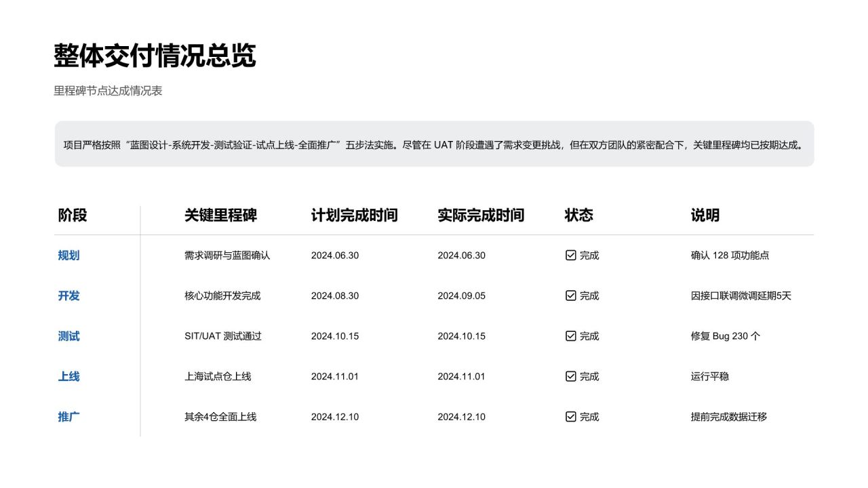The height and width of the screenshot is (488, 868).
Task: Click the note 提前完成数据迁移
Action: (x=729, y=417)
